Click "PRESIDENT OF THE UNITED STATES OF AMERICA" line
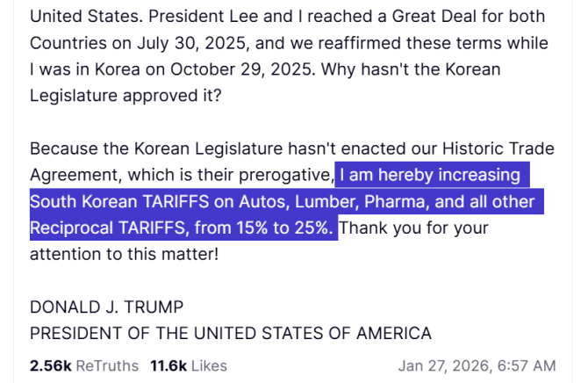This screenshot has width=588, height=383. click(230, 334)
